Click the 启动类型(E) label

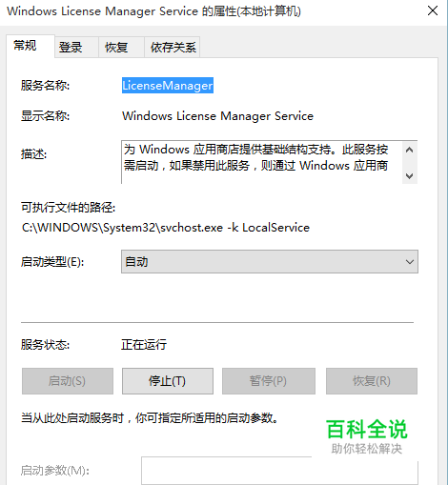(52, 262)
